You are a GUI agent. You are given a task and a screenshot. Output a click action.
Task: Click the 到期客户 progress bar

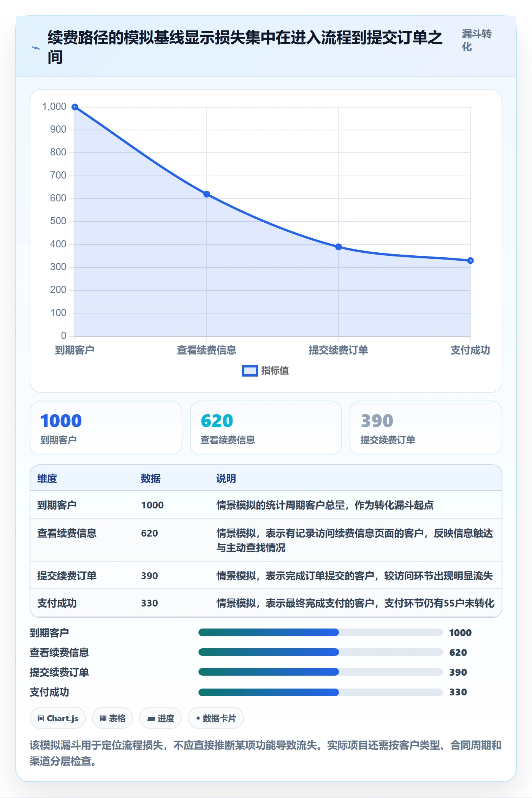click(321, 632)
